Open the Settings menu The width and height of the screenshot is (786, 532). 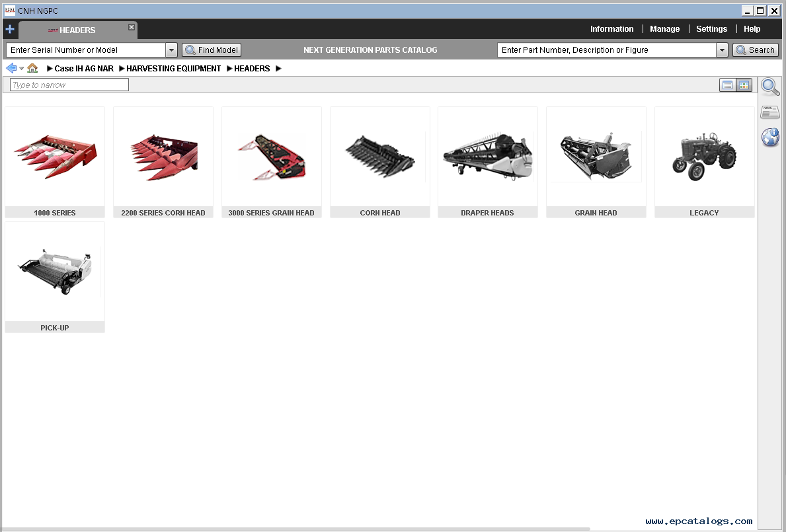(x=711, y=29)
